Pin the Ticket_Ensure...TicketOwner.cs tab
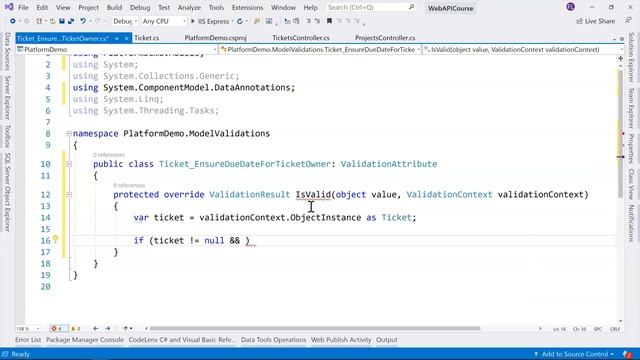640x360 pixels. pyautogui.click(x=117, y=38)
